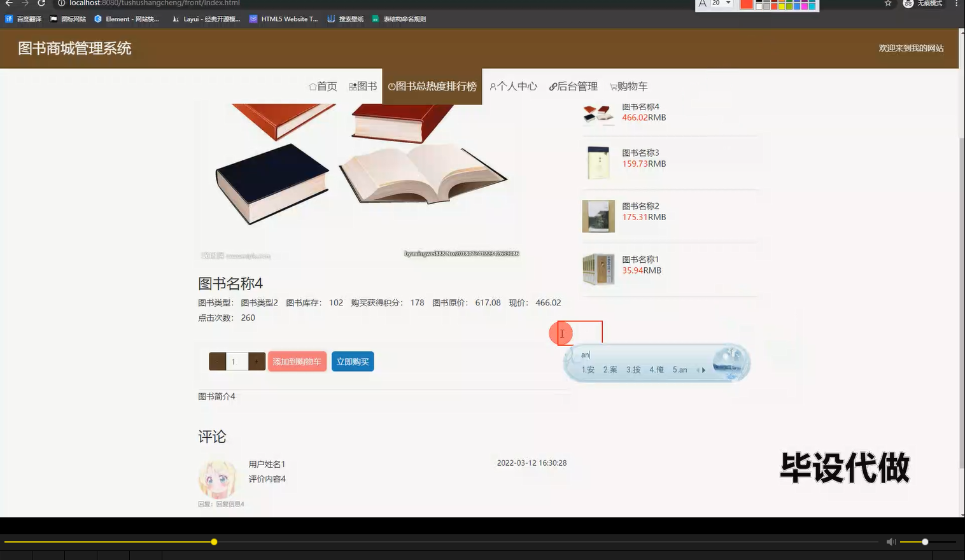Click the incognito 无痕模式 profile icon
The image size is (965, 560).
tap(908, 3)
